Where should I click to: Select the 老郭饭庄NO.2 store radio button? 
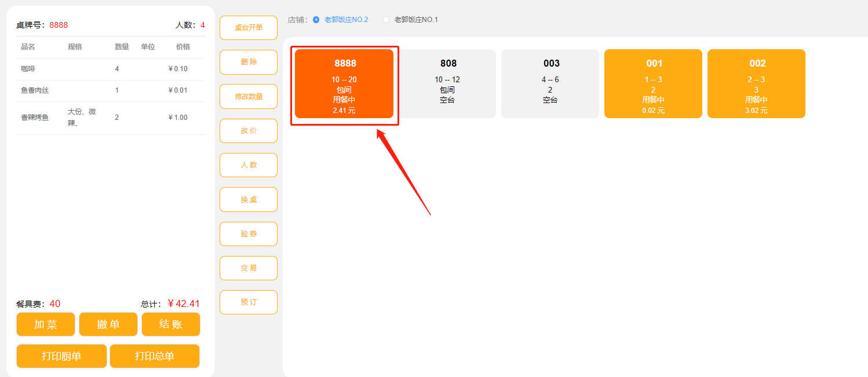(x=316, y=20)
